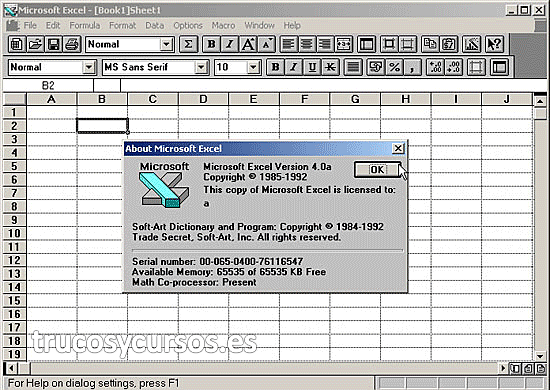The image size is (551, 390).
Task: Close the About Microsoft Excel dialog with X
Action: (x=398, y=149)
